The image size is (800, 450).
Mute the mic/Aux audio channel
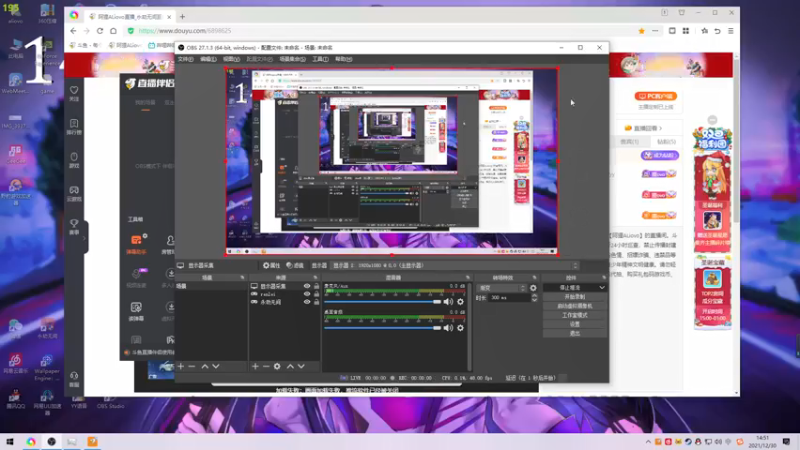click(448, 302)
